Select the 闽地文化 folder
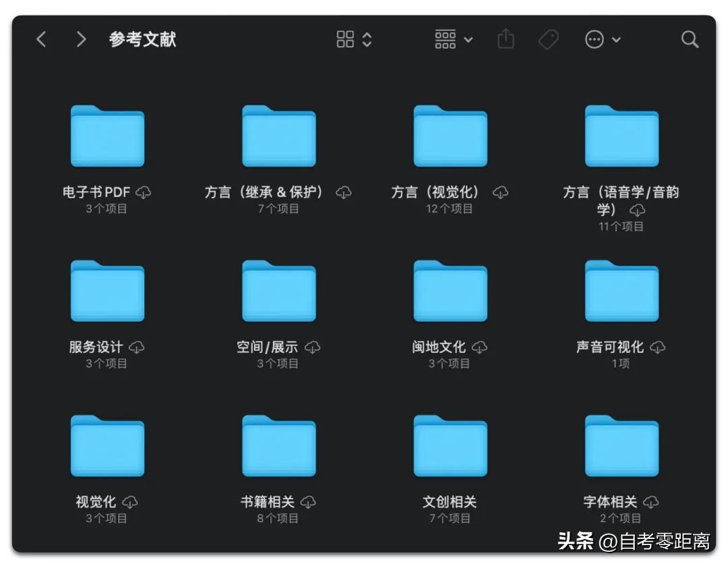Screen dimensions: 728x568 [x=450, y=290]
